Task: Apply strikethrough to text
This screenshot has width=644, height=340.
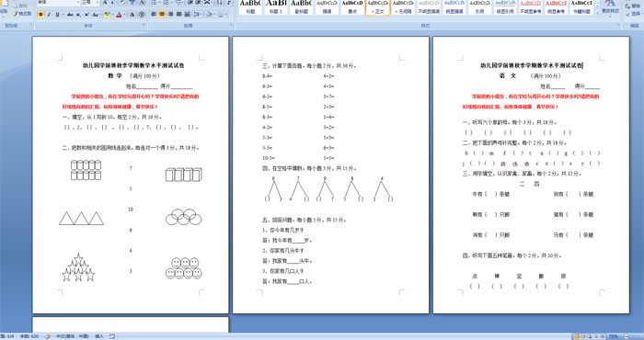Action: (70, 15)
